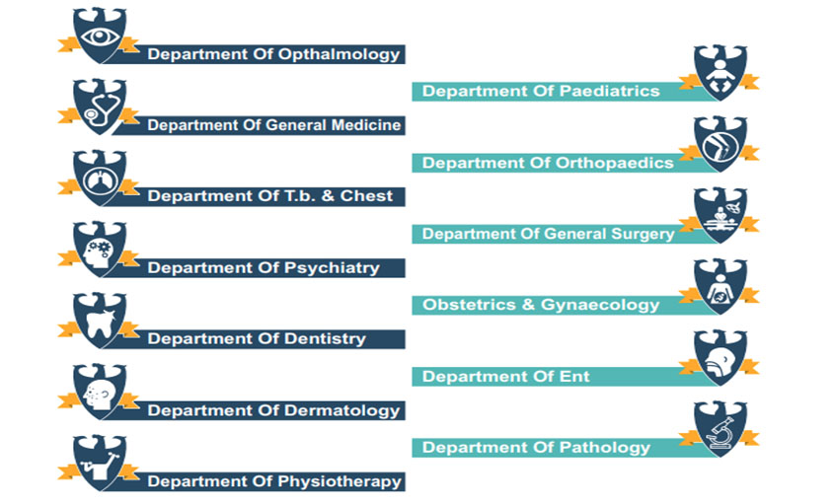Screen dimensions: 834x504
Task: Open Department Of Psychiatry link
Action: tap(264, 268)
